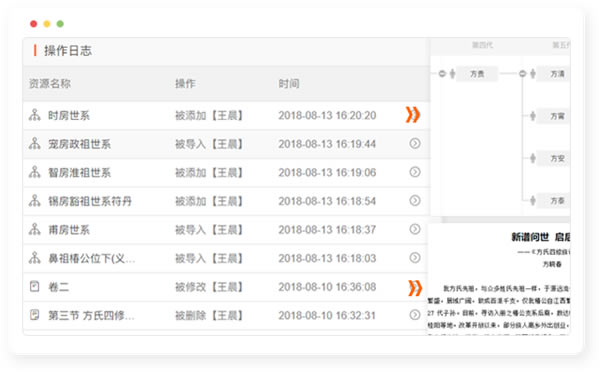Click horizontal scrollbar under family tree

pos(501,220)
